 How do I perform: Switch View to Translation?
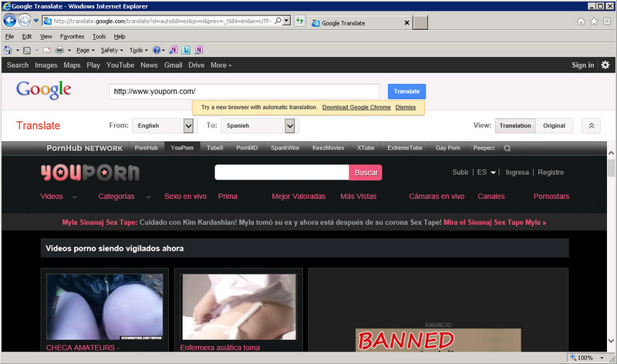[515, 126]
